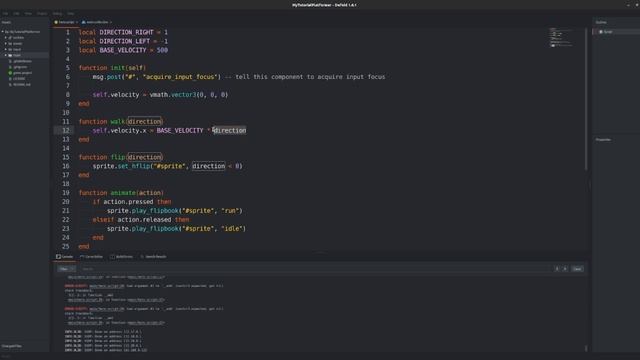Click the console vertical scrollbar
640x360 pixels.
pyautogui.click(x=586, y=348)
